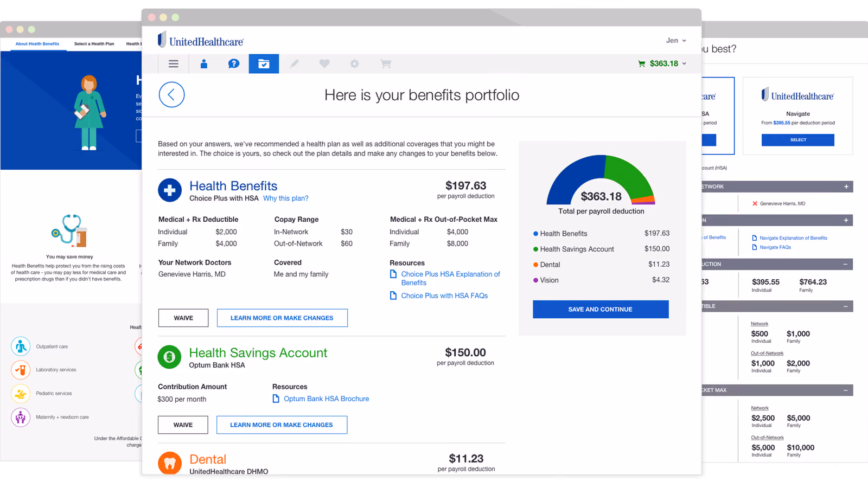Screen dimensions: 868x488
Task: Click the Vision $4.32 summary row
Action: [601, 280]
